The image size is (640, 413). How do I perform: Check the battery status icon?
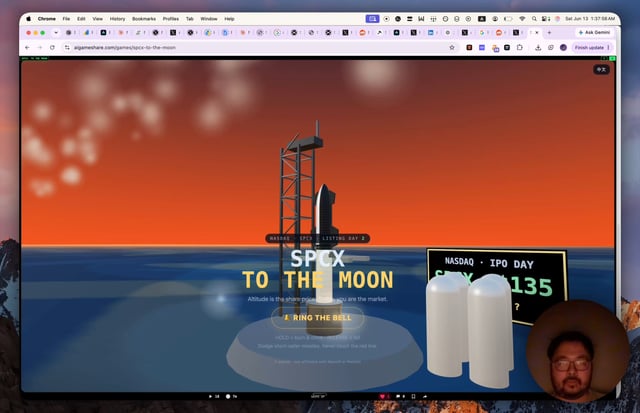[508, 19]
